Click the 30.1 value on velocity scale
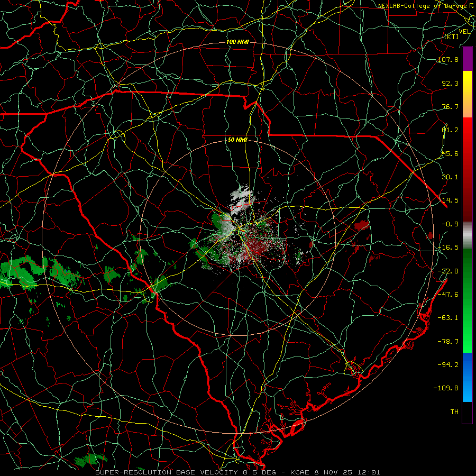Viewport: 476px width, 476px height. pyautogui.click(x=450, y=177)
